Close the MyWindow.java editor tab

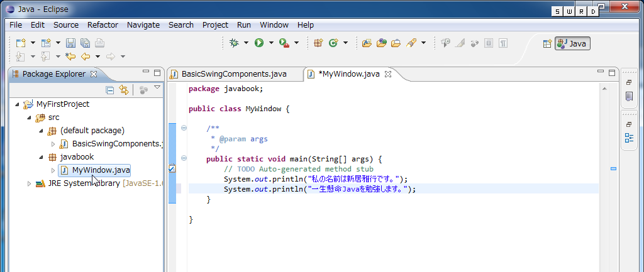[x=388, y=74]
